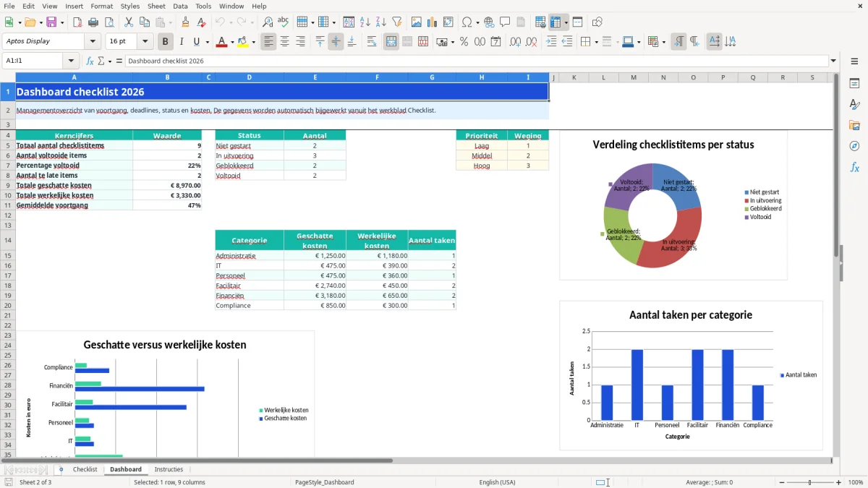This screenshot has height=488, width=868.
Task: Click the zoom slider handle
Action: tap(809, 482)
